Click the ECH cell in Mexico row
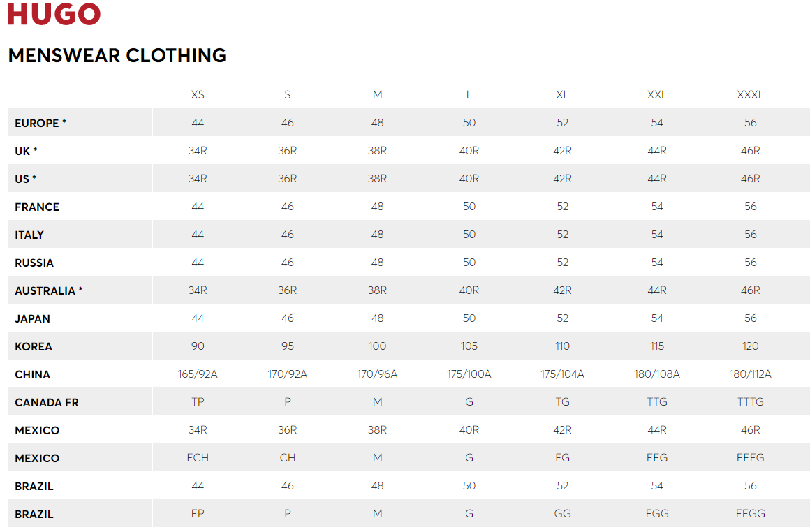810x532 pixels. tap(198, 457)
